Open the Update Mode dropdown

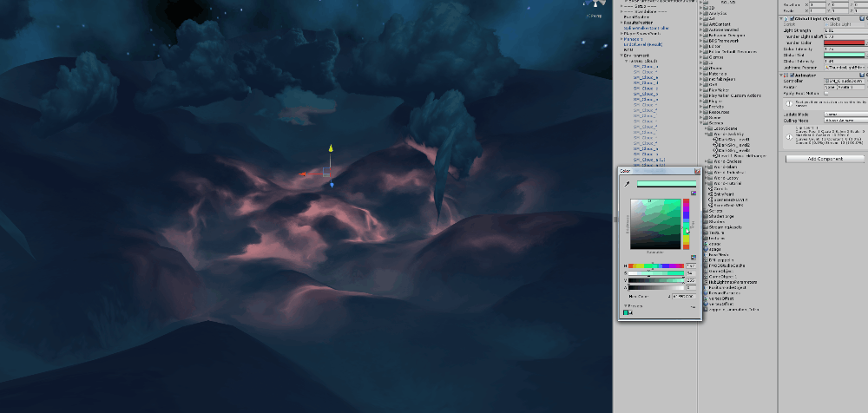click(845, 114)
